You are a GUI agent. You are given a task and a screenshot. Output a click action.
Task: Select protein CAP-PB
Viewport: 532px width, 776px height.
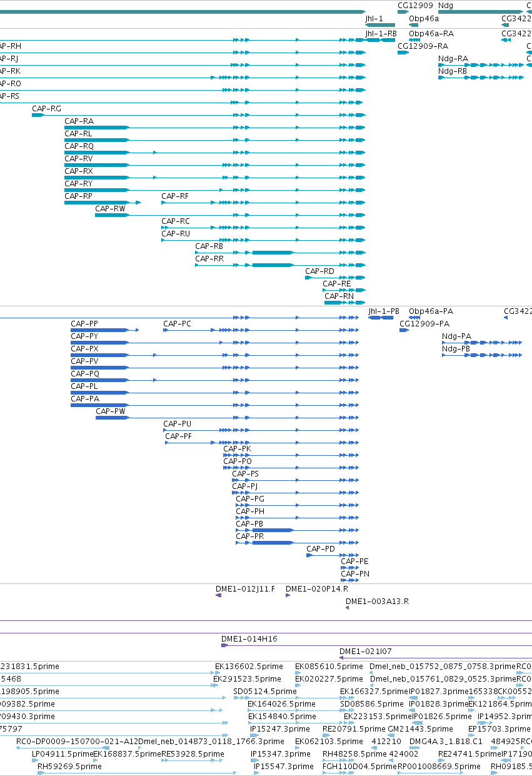(249, 523)
